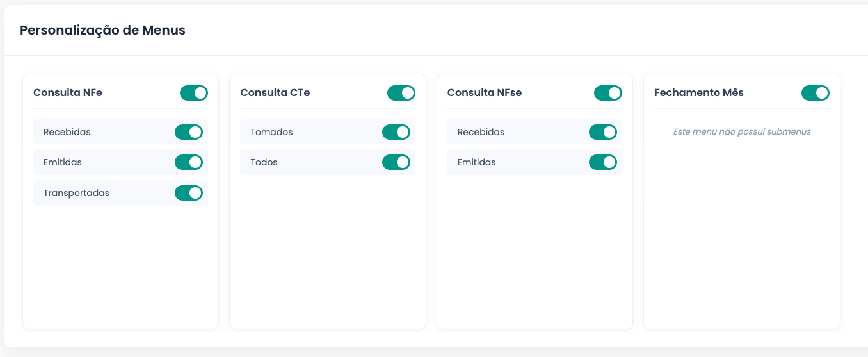Click the Todos submenu row label

264,162
